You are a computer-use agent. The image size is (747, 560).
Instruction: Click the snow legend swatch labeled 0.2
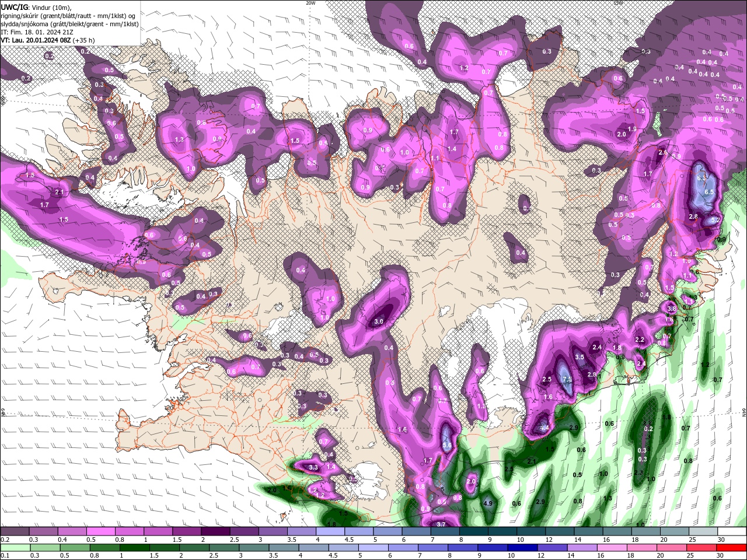click(x=14, y=531)
